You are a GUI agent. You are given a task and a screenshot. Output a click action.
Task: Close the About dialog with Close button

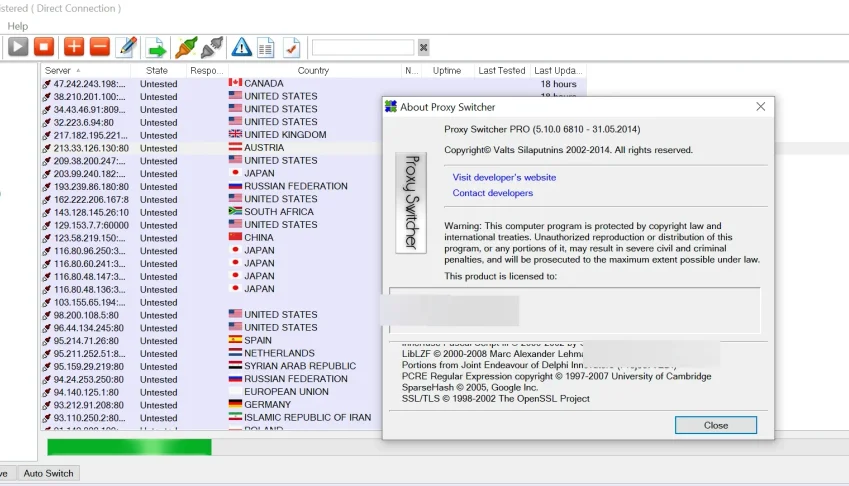(715, 425)
